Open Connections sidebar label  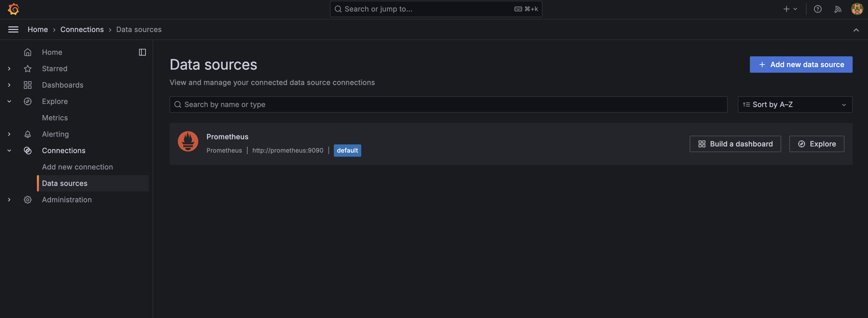[x=64, y=151]
